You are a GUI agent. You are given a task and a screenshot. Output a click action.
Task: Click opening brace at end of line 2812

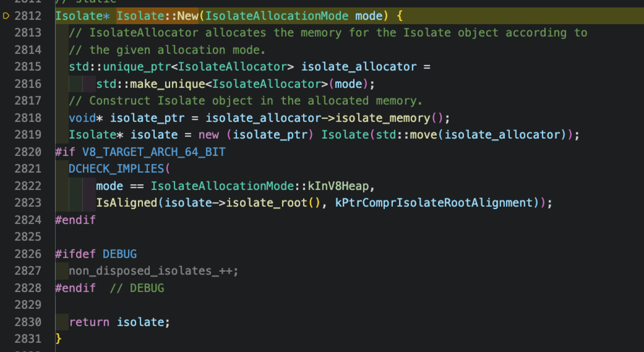(400, 16)
